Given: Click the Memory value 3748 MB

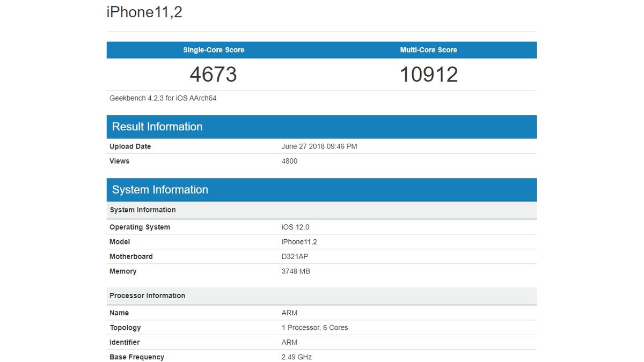Looking at the screenshot, I should coord(296,271).
